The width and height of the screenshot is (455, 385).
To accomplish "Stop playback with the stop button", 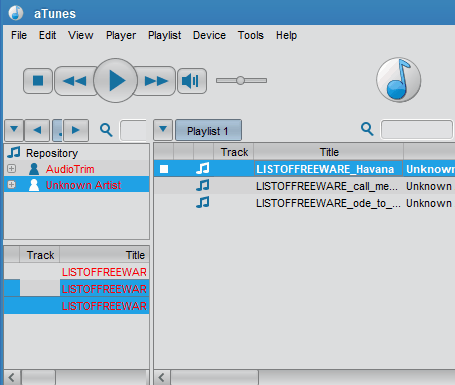I will pos(38,81).
